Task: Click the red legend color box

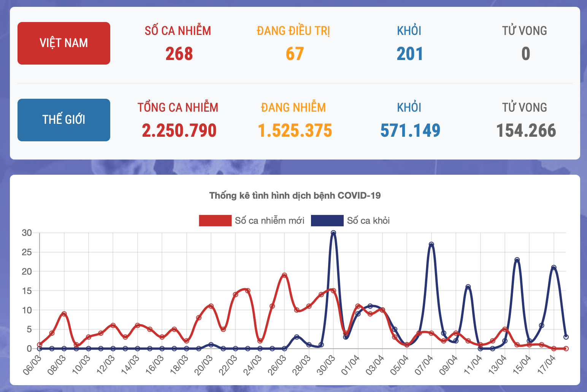Action: point(215,221)
